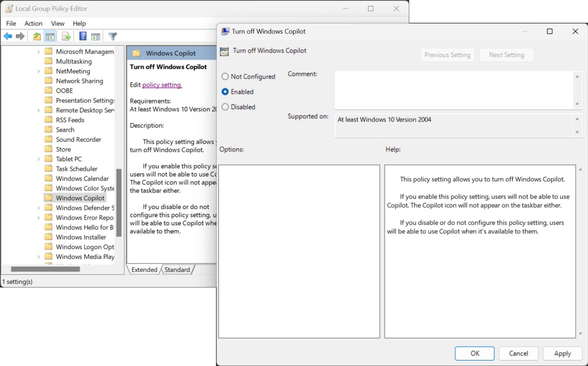
Task: Click the Previous Setting button
Action: (x=447, y=55)
